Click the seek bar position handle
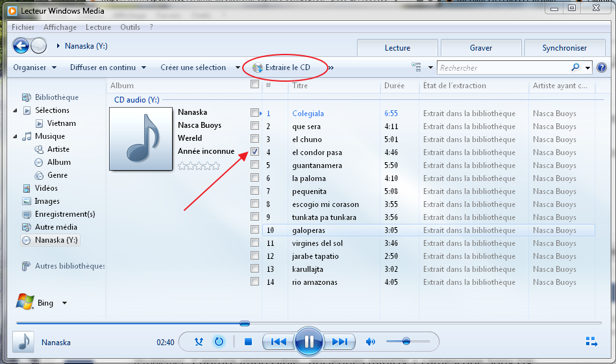The height and width of the screenshot is (364, 616). point(244,323)
